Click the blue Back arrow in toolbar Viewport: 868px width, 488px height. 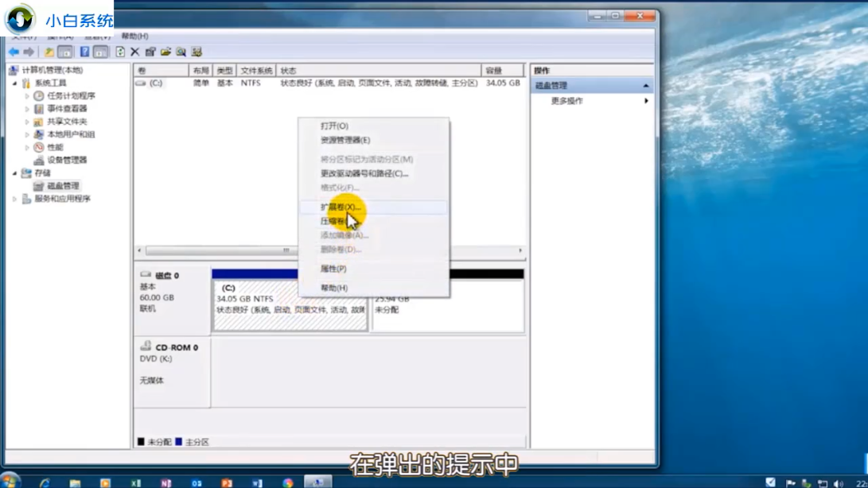(x=14, y=52)
